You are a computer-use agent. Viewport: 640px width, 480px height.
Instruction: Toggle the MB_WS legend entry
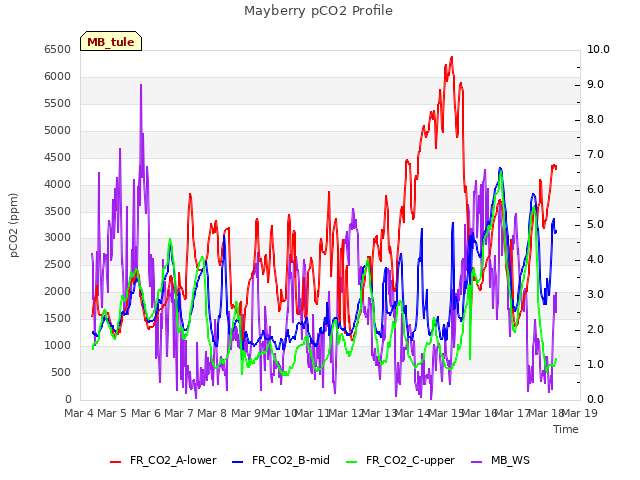pos(500,460)
